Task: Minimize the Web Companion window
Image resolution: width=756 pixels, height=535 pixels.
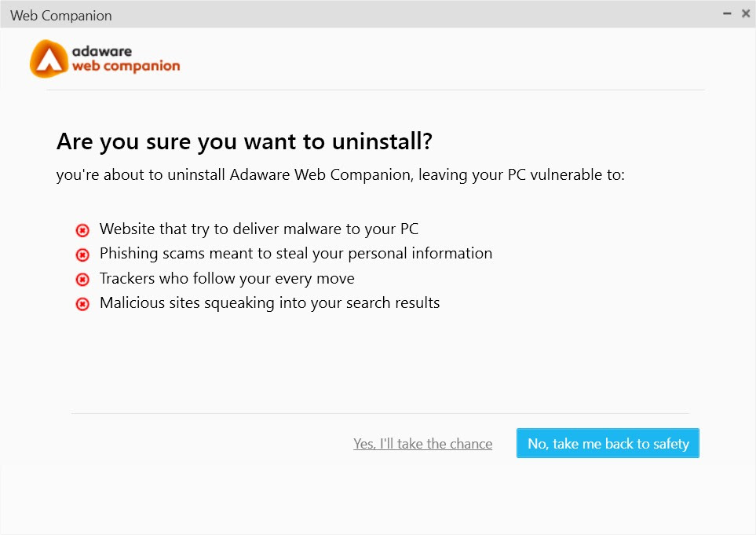Action: (727, 14)
